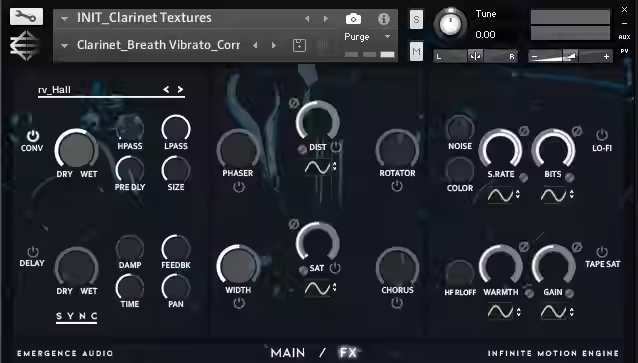This screenshot has width=638, height=363.
Task: Solo the instrument with S button
Action: tap(416, 19)
